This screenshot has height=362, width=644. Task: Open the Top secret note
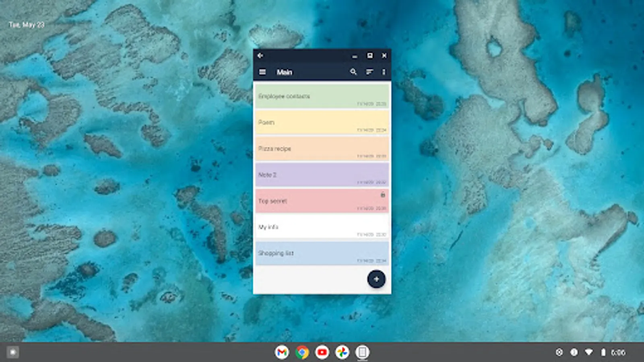click(322, 201)
